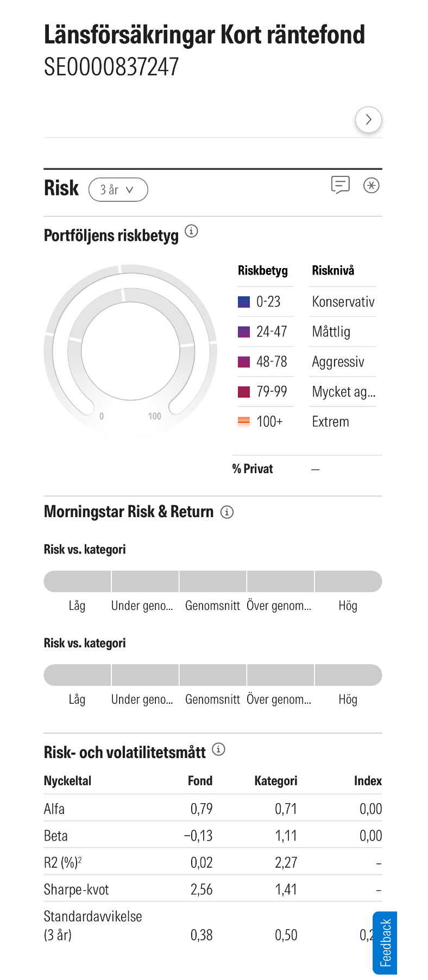This screenshot has height=980, width=428.
Task: Click the comment icon in Risk header
Action: [x=340, y=185]
